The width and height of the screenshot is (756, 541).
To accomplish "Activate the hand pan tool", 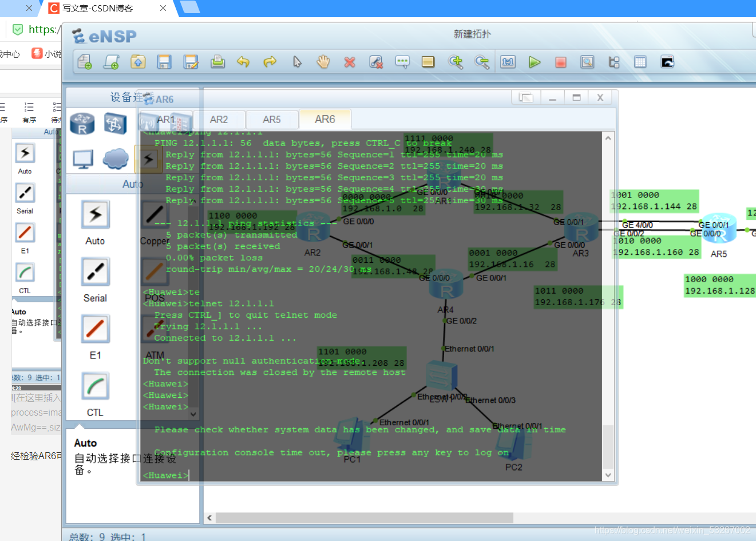I will pyautogui.click(x=323, y=62).
